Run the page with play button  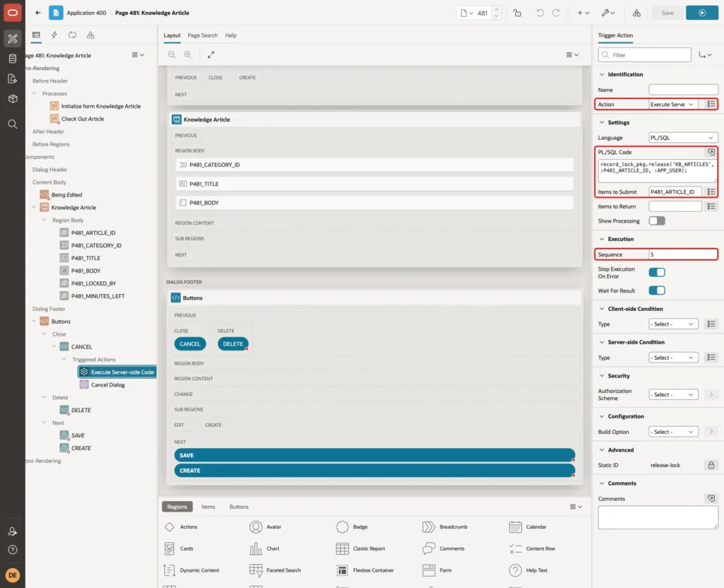pos(702,13)
